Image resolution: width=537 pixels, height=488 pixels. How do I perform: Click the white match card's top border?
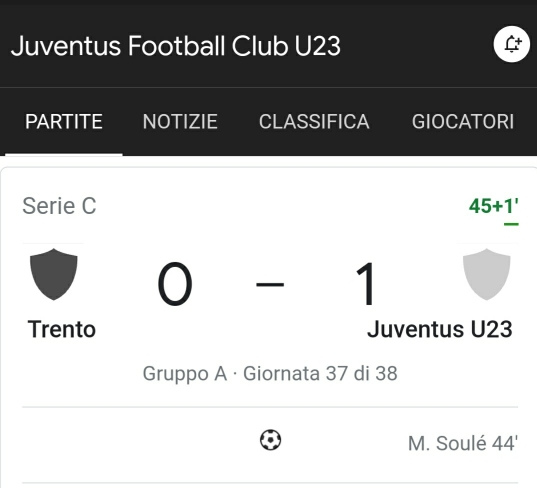tap(268, 167)
